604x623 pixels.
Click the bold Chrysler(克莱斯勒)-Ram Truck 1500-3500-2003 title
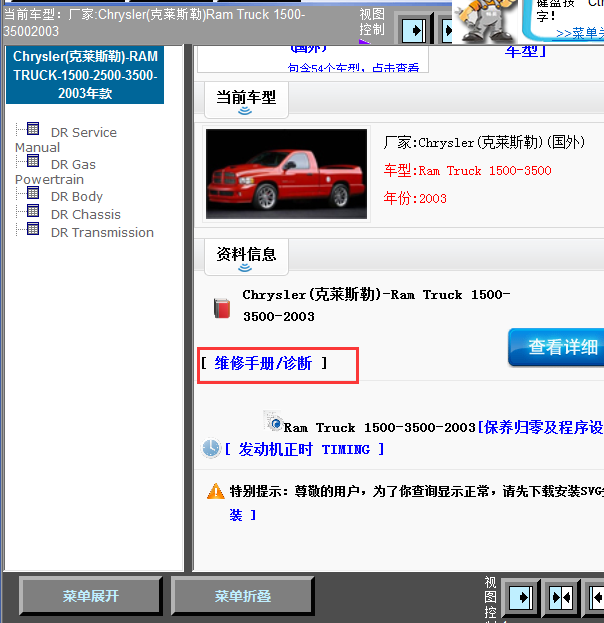pyautogui.click(x=376, y=305)
